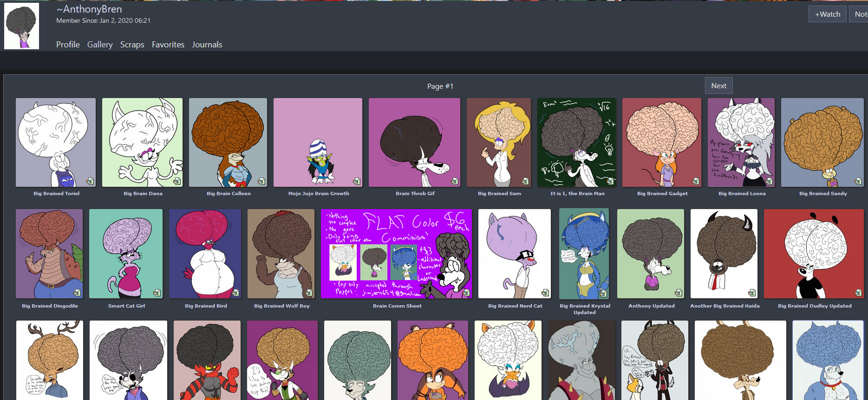Image resolution: width=868 pixels, height=400 pixels.
Task: Open the Big Brained Nerd Cat thumbnail
Action: (515, 254)
